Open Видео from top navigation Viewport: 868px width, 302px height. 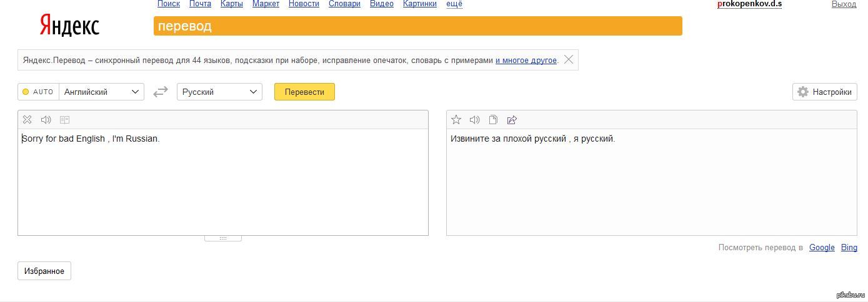[382, 4]
